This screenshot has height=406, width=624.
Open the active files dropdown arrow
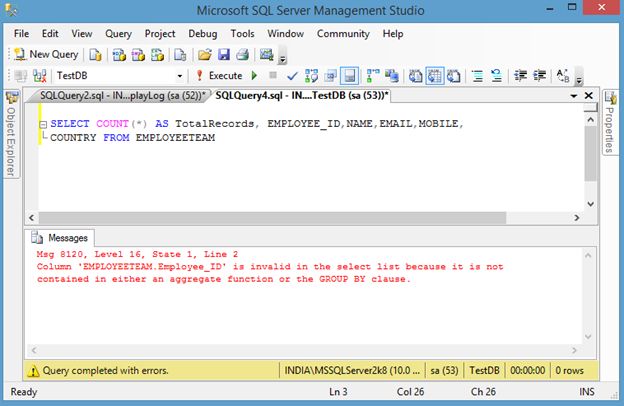(x=573, y=96)
